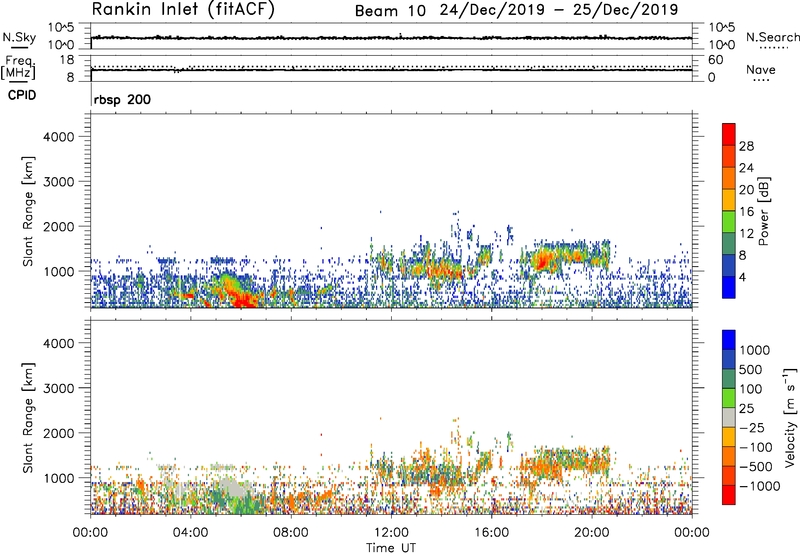Click the blue bottom segment of Power colorbar
This screenshot has width=800, height=554.
pos(729,287)
